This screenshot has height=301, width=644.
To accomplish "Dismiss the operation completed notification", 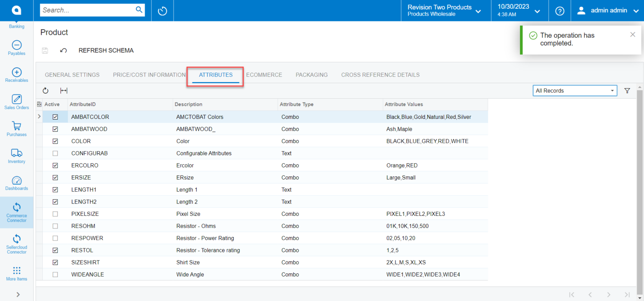I will tap(633, 34).
